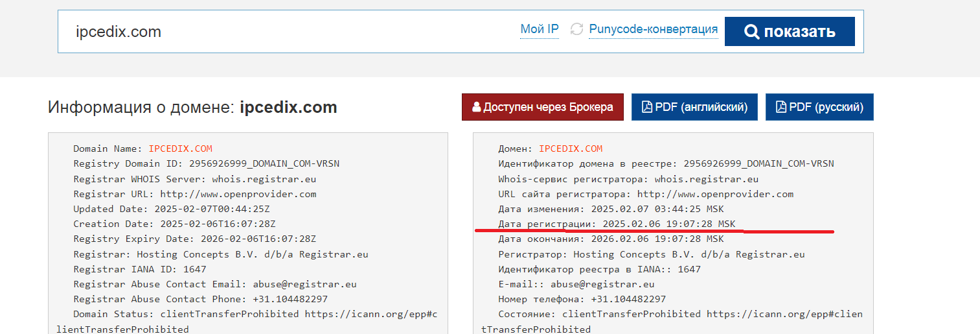Image resolution: width=980 pixels, height=334 pixels.
Task: Click Дата окончания line
Action: (611, 239)
